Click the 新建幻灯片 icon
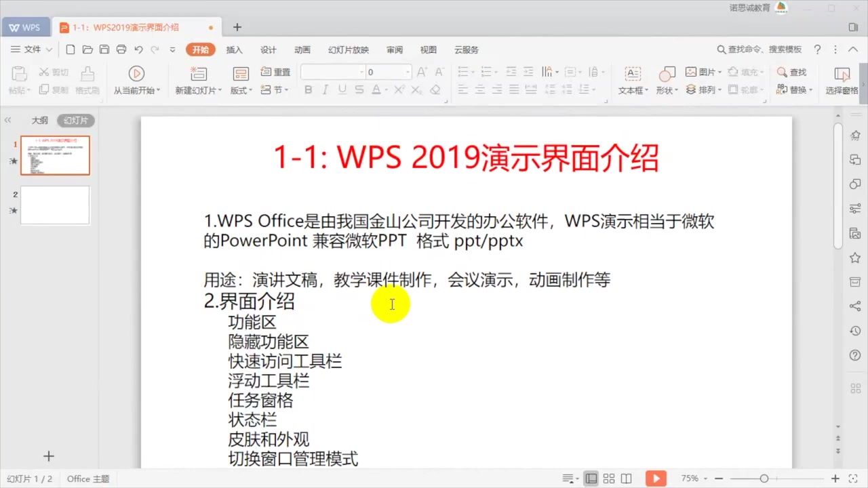 (x=198, y=73)
